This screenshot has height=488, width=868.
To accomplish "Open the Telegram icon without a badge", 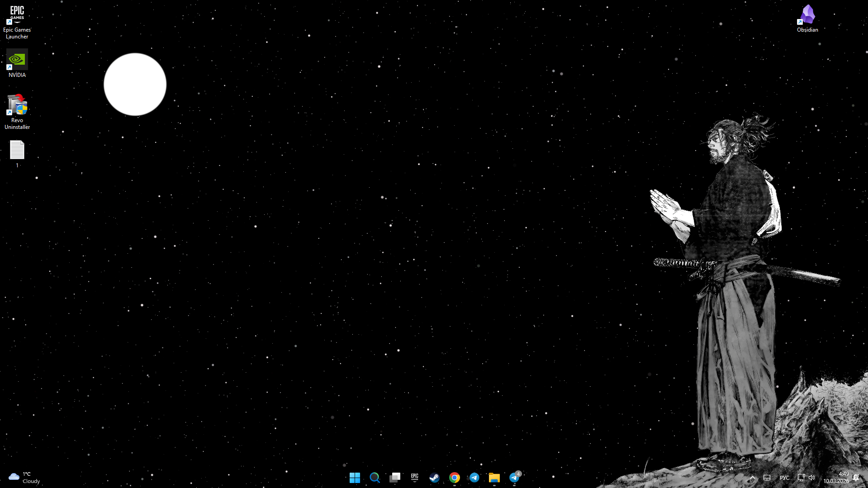I will (x=474, y=478).
